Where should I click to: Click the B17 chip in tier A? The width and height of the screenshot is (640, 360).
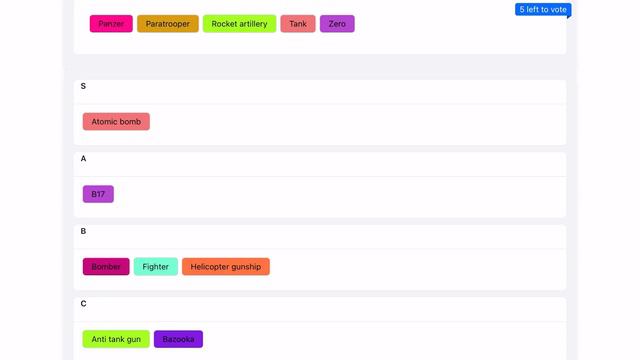pos(98,194)
